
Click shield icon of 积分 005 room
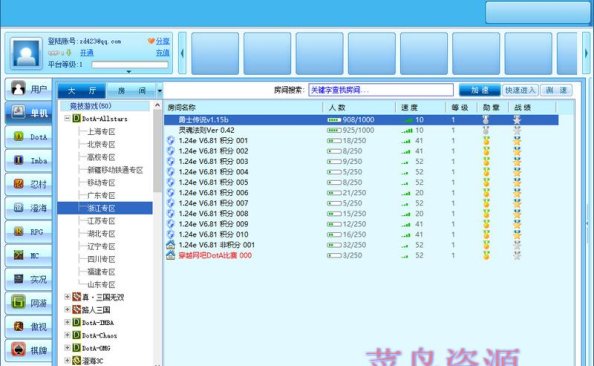coord(170,182)
